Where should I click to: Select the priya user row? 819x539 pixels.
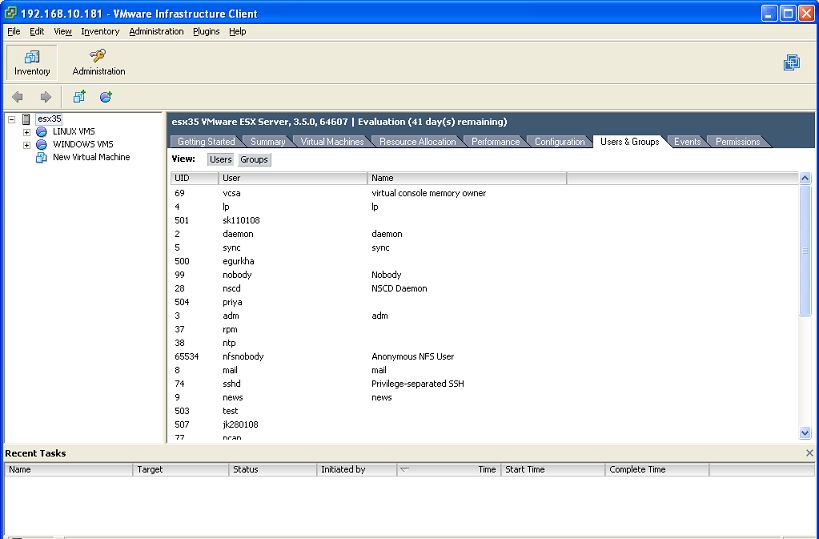pos(485,302)
